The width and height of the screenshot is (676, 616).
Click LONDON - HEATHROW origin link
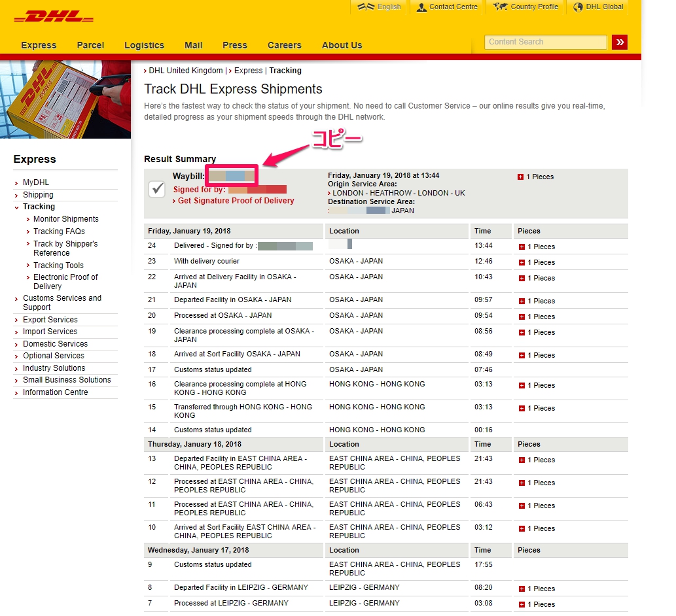tap(399, 193)
